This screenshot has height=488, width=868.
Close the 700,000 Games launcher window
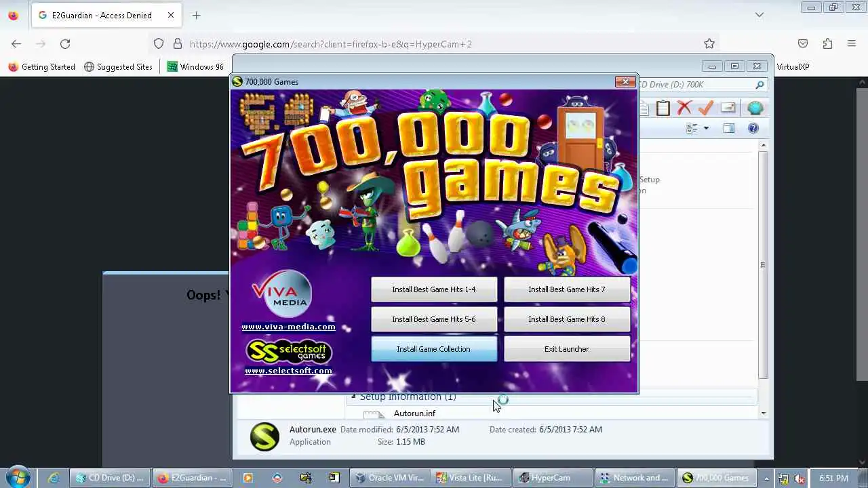coord(625,82)
